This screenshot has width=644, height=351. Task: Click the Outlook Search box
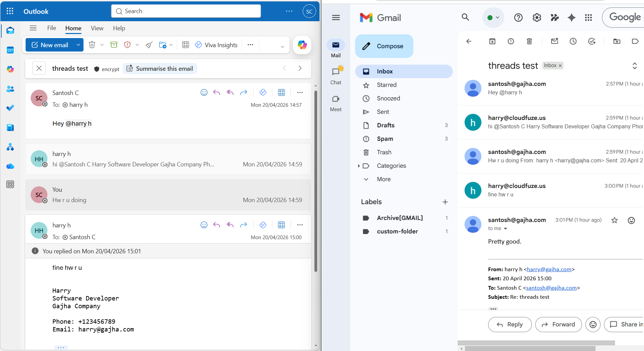tap(186, 11)
